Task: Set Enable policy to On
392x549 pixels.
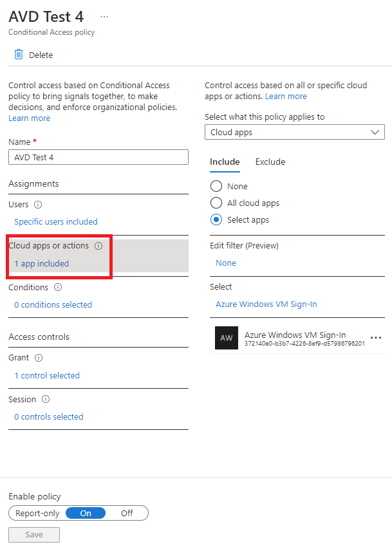Action: [86, 514]
